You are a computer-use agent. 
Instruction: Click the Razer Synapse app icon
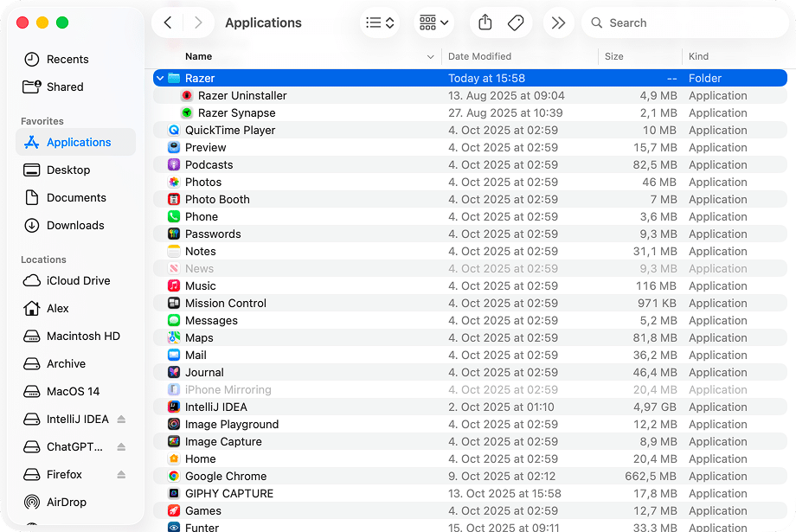click(x=187, y=113)
